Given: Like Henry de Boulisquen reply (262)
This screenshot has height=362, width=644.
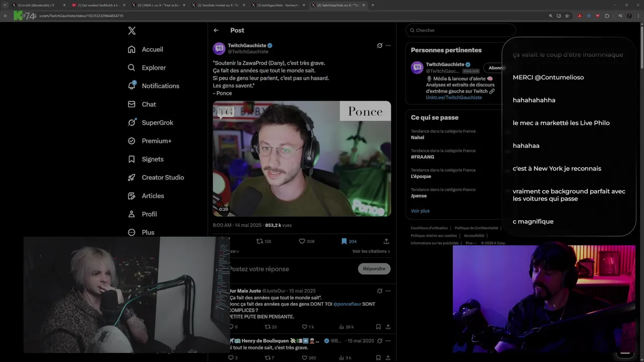Looking at the screenshot, I should (308, 358).
